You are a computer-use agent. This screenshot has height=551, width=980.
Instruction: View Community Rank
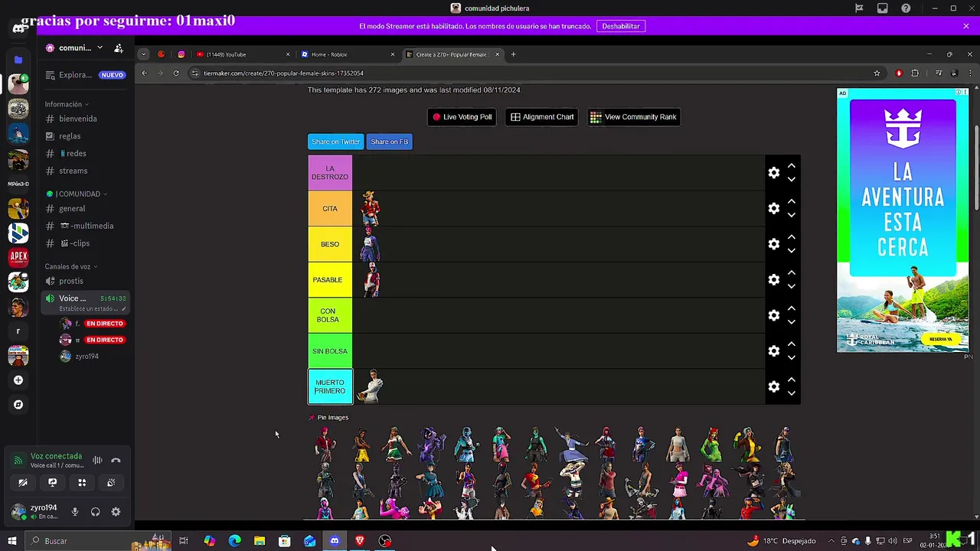click(x=633, y=117)
